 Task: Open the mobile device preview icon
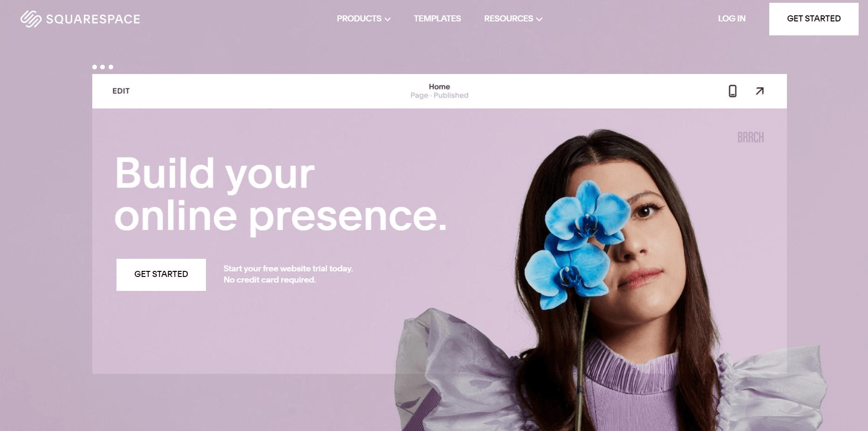click(732, 91)
